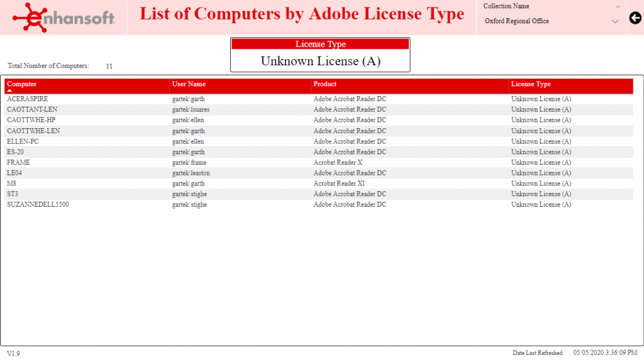Click user name gartek\frame
This screenshot has width=644, height=362.
[x=189, y=163]
